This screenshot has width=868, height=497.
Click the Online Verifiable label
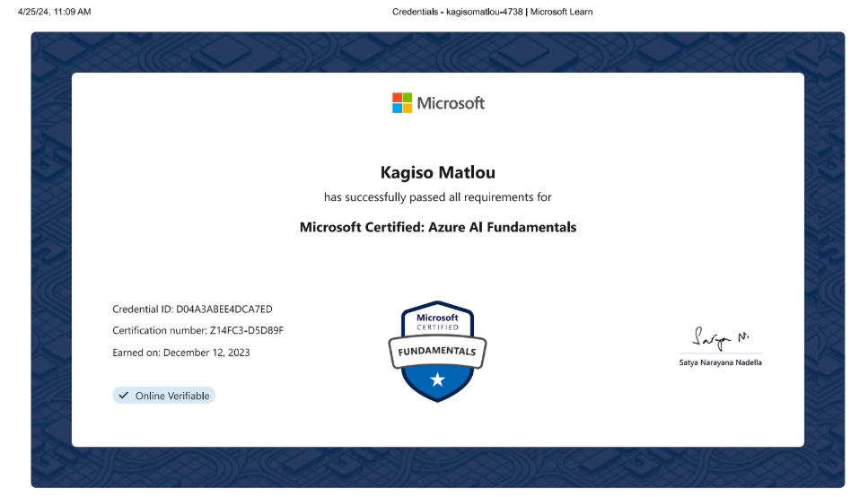(164, 395)
